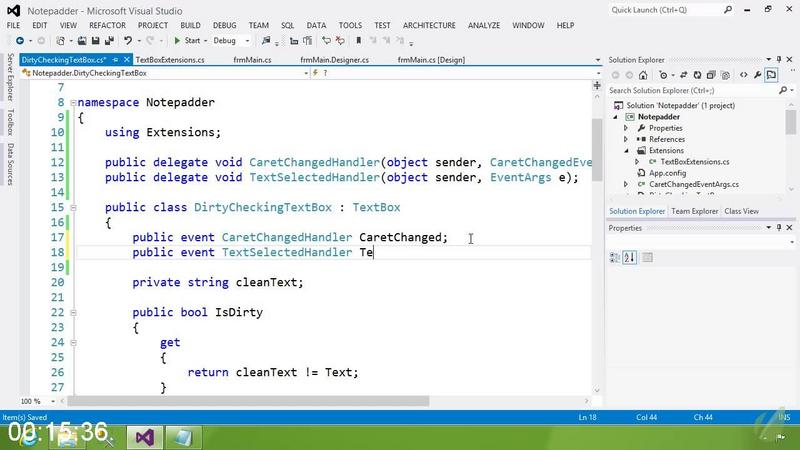This screenshot has height=450, width=800.
Task: Click the Navigate Backward arrow in toolbar
Action: click(x=20, y=40)
